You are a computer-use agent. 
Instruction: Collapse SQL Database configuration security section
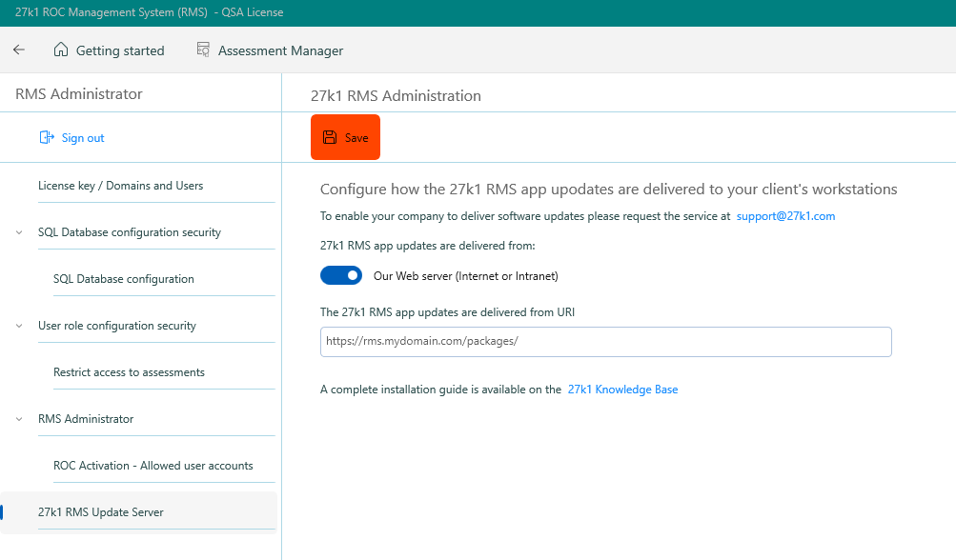click(x=20, y=232)
